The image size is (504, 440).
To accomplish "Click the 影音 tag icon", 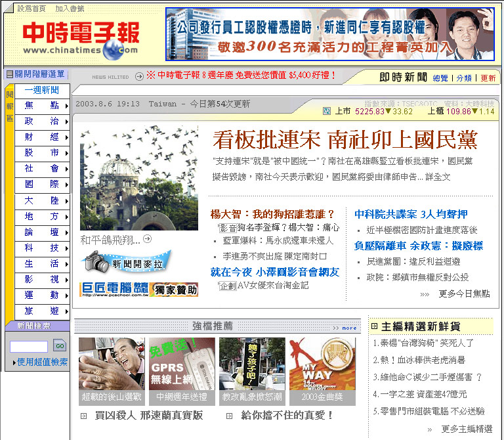I will pos(228,228).
